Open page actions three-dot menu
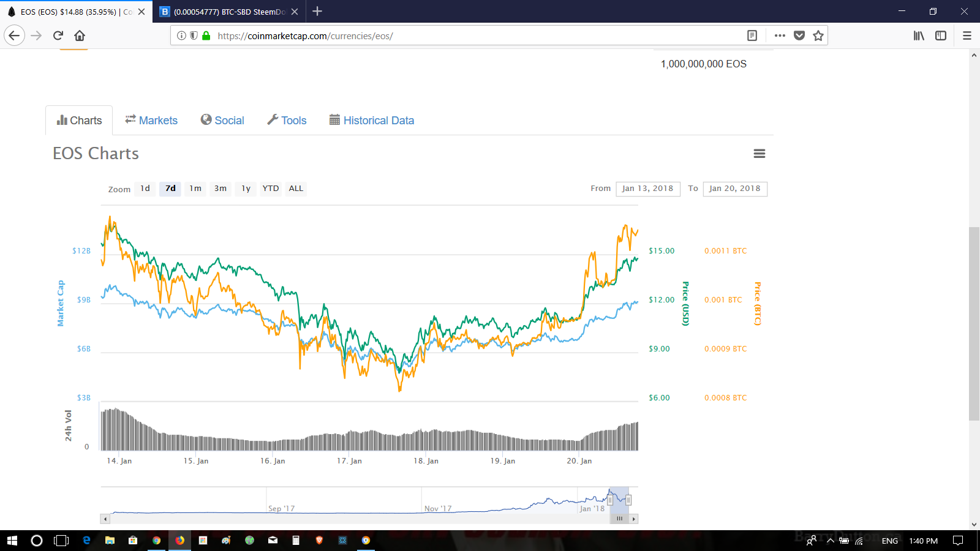Viewport: 980px width, 551px height. click(x=780, y=36)
